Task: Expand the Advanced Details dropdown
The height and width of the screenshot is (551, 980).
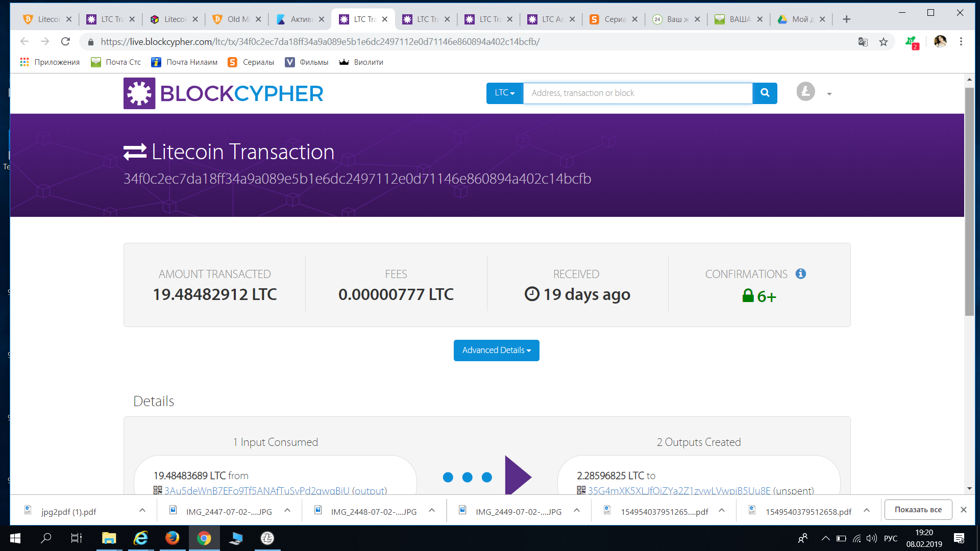Action: pos(496,350)
